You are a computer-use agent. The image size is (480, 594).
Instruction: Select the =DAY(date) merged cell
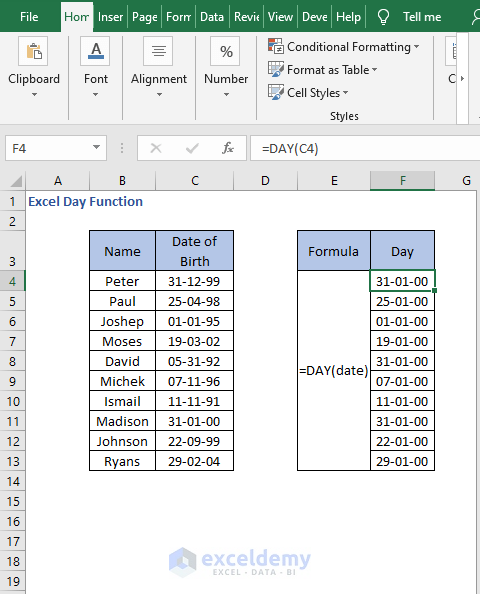334,370
